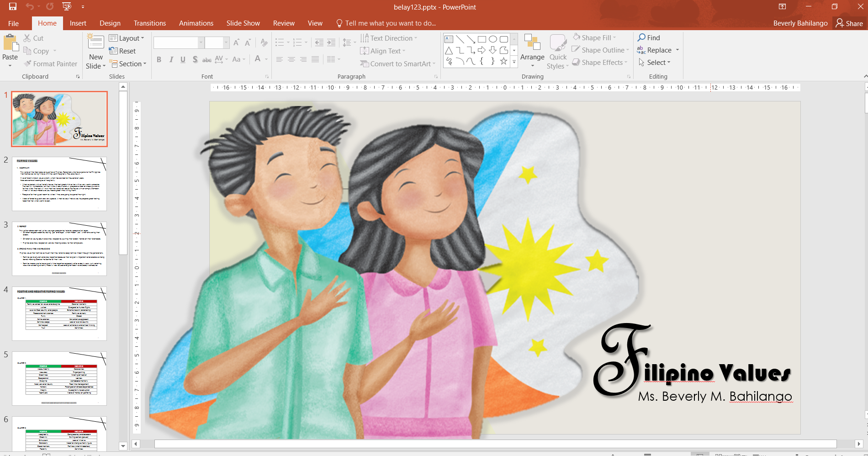Select the 5-point Star shape
This screenshot has width=868, height=456.
(503, 61)
